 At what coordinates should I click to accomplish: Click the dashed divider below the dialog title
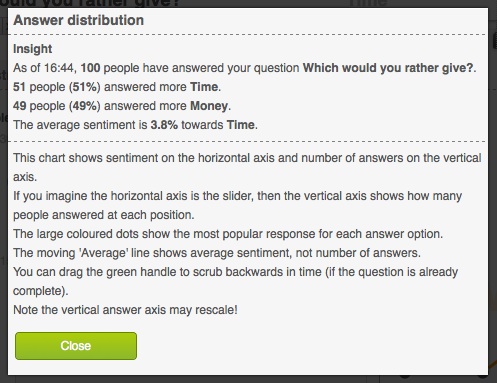247,34
